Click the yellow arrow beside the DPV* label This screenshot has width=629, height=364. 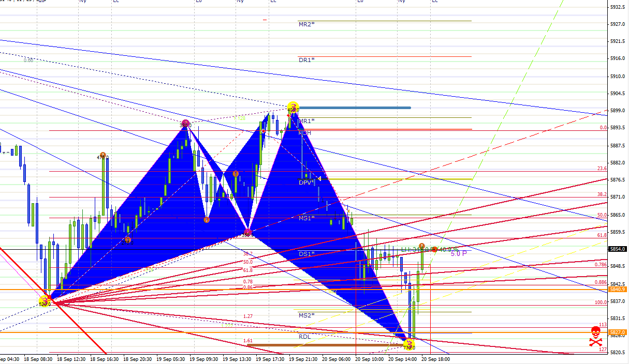(x=319, y=179)
